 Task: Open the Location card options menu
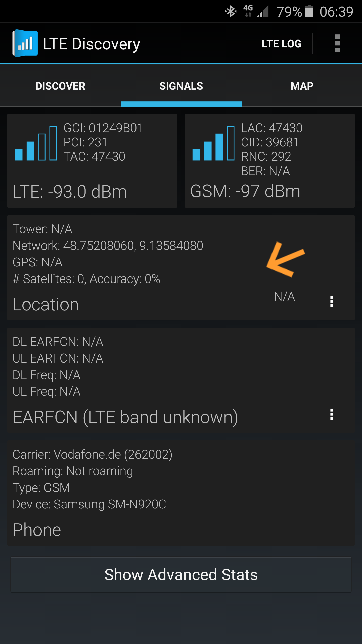332,301
